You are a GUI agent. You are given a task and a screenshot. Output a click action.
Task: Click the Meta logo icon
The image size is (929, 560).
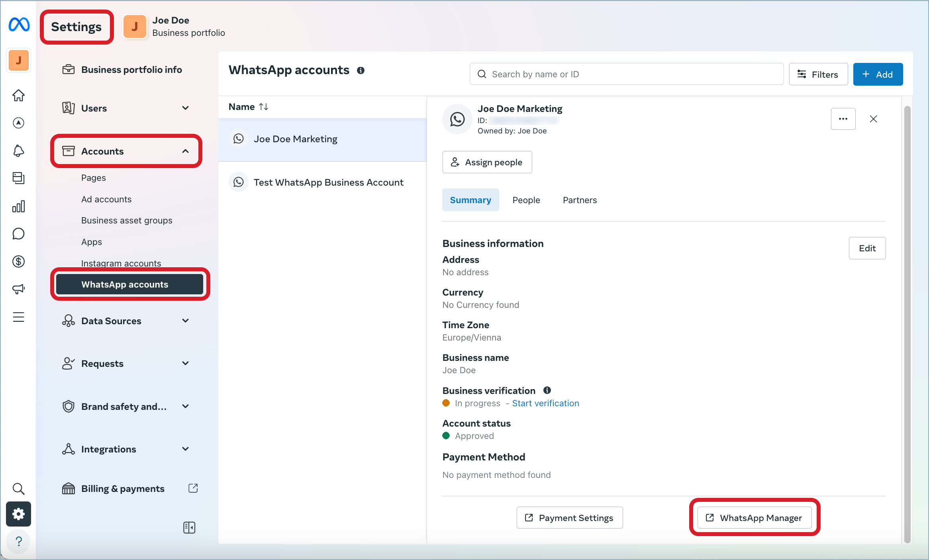(x=19, y=25)
